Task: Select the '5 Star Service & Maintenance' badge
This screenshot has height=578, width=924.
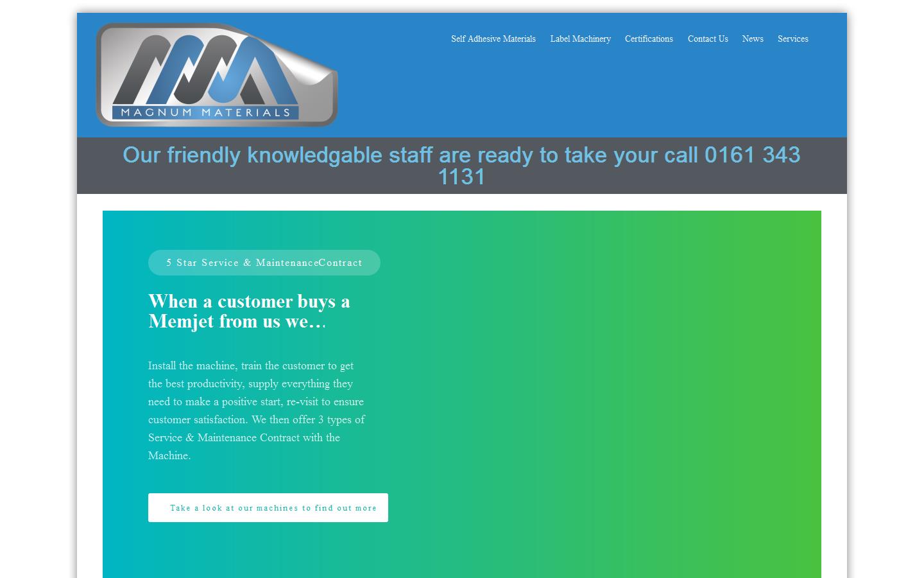Action: coord(264,263)
